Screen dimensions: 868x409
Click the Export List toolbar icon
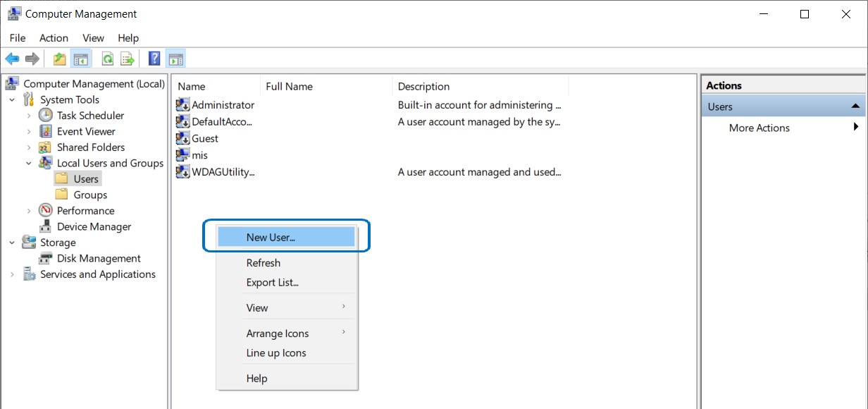[128, 59]
